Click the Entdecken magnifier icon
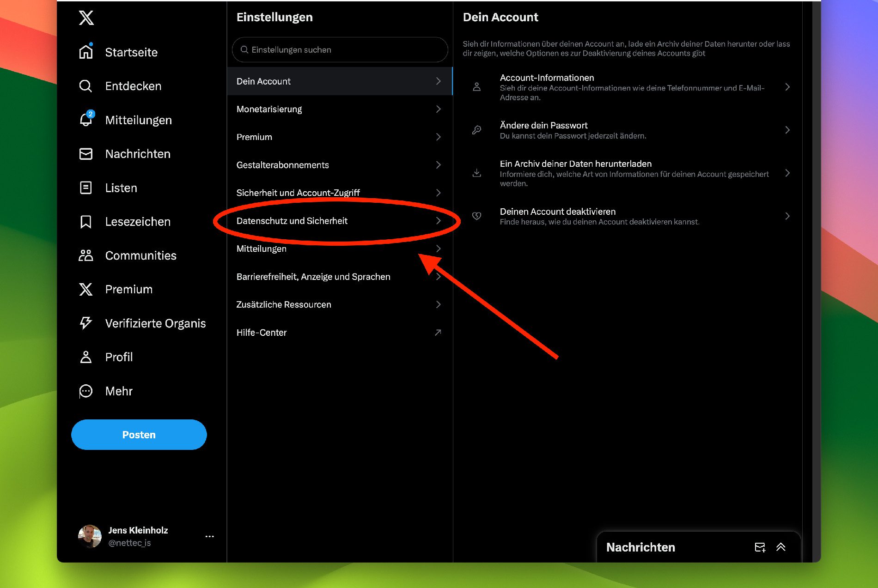 tap(85, 86)
